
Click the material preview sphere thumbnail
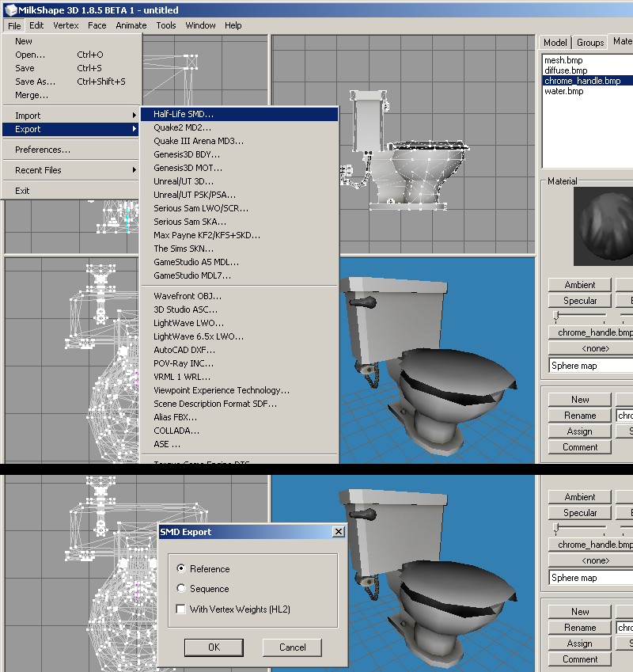click(604, 226)
